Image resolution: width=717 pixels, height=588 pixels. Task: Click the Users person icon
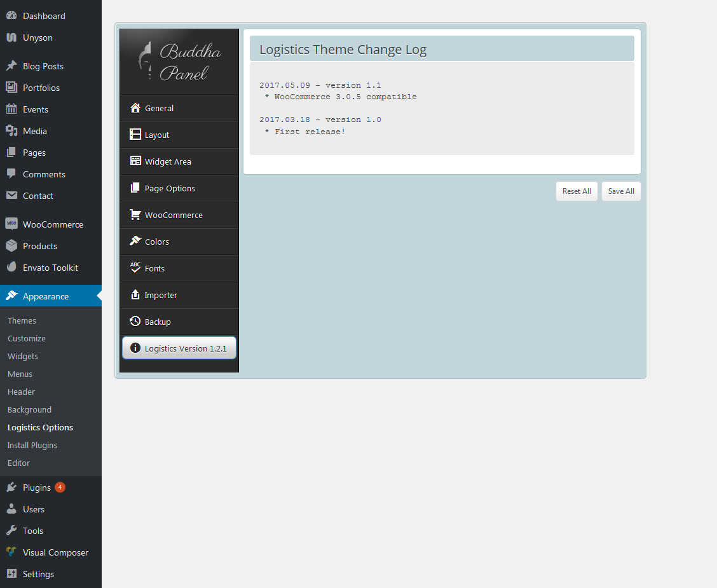tap(11, 509)
